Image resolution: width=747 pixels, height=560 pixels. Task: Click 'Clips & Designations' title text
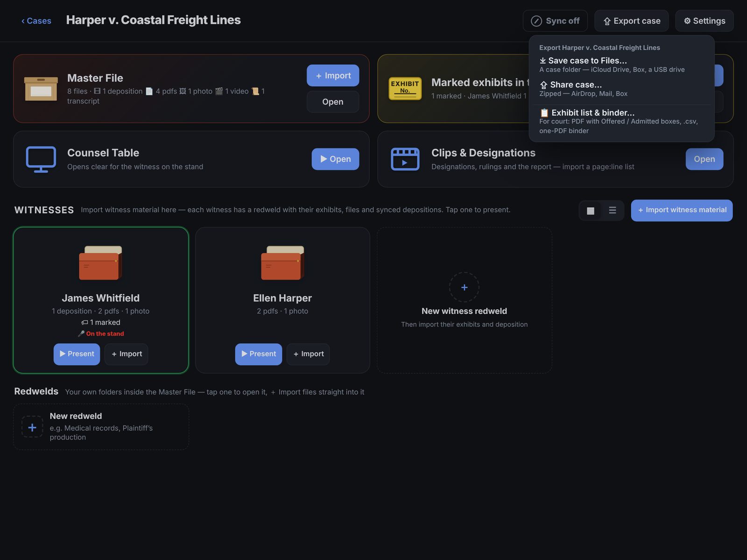tap(483, 153)
